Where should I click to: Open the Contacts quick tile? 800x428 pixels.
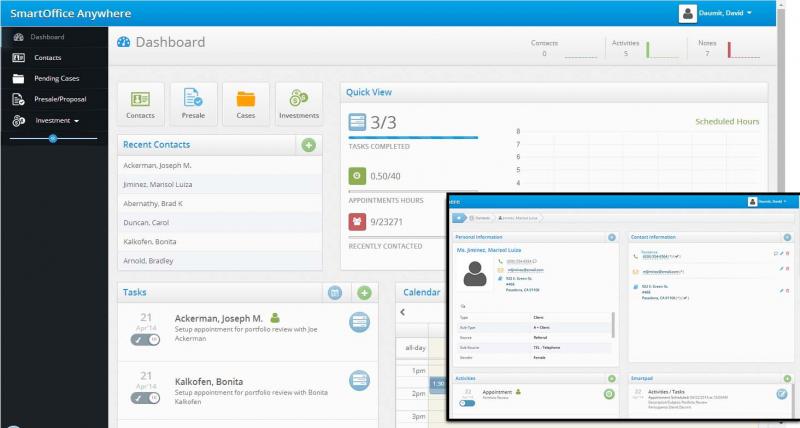(x=140, y=104)
